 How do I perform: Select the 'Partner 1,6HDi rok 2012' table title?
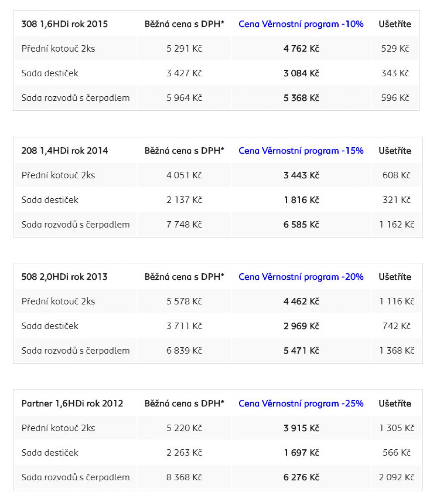click(72, 404)
